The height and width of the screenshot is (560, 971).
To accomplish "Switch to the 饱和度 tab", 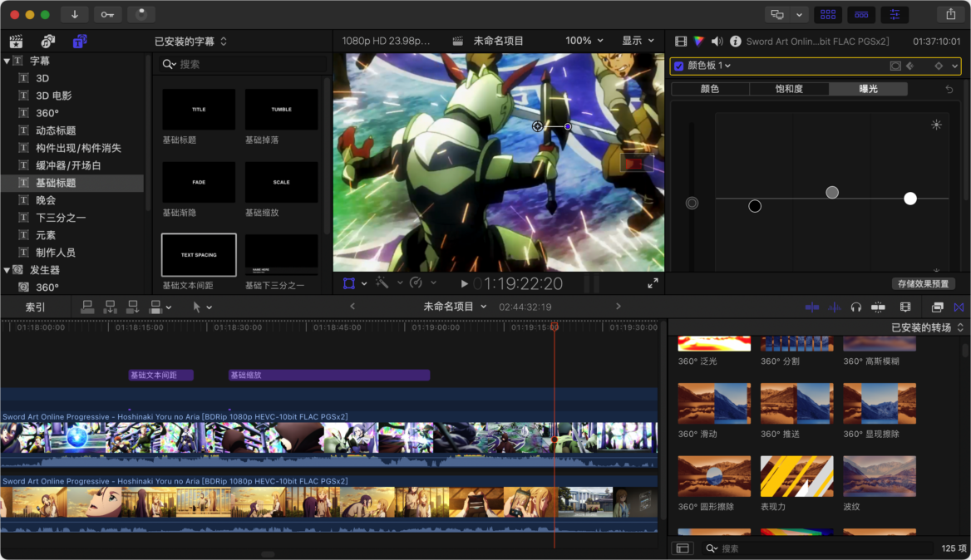I will point(789,89).
